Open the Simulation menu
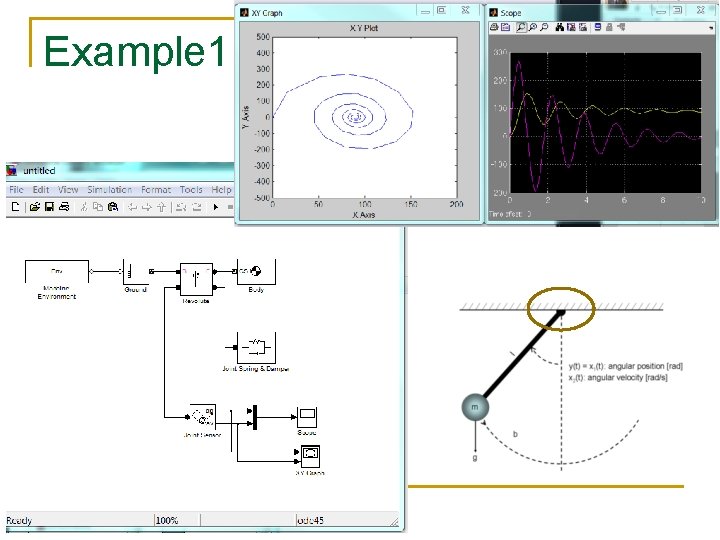The image size is (720, 540). (x=109, y=189)
